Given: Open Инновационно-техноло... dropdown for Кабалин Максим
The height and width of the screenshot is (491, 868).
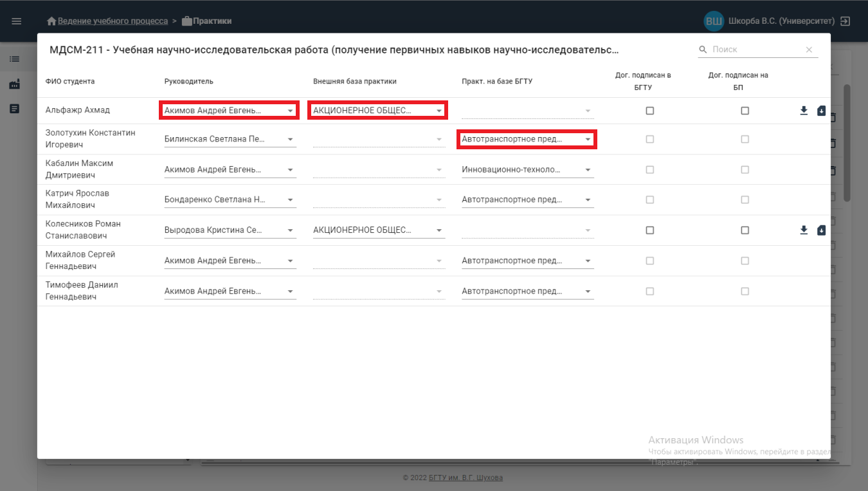Looking at the screenshot, I should pos(527,170).
